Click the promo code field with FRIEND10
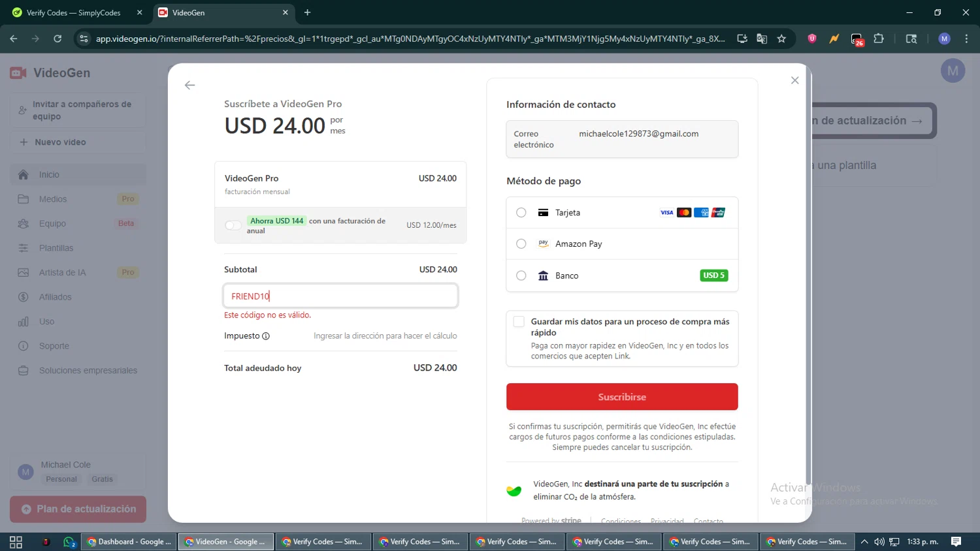 pos(340,296)
